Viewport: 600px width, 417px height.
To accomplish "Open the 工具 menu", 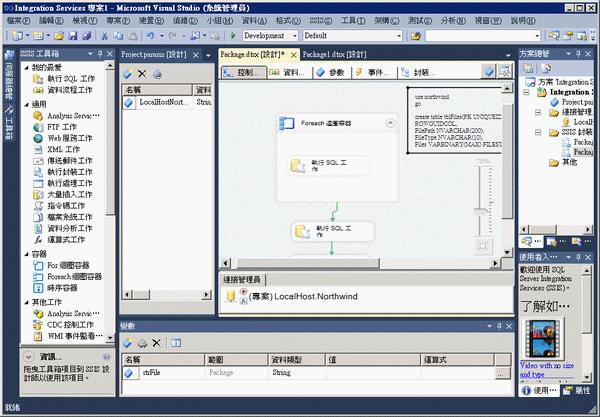I will pyautogui.click(x=353, y=21).
